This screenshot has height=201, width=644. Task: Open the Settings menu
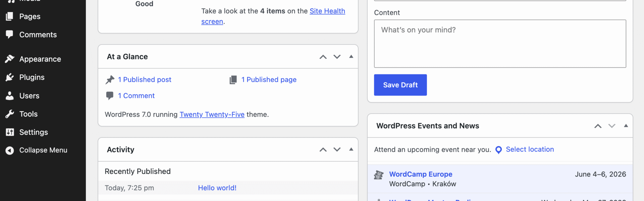[43, 132]
